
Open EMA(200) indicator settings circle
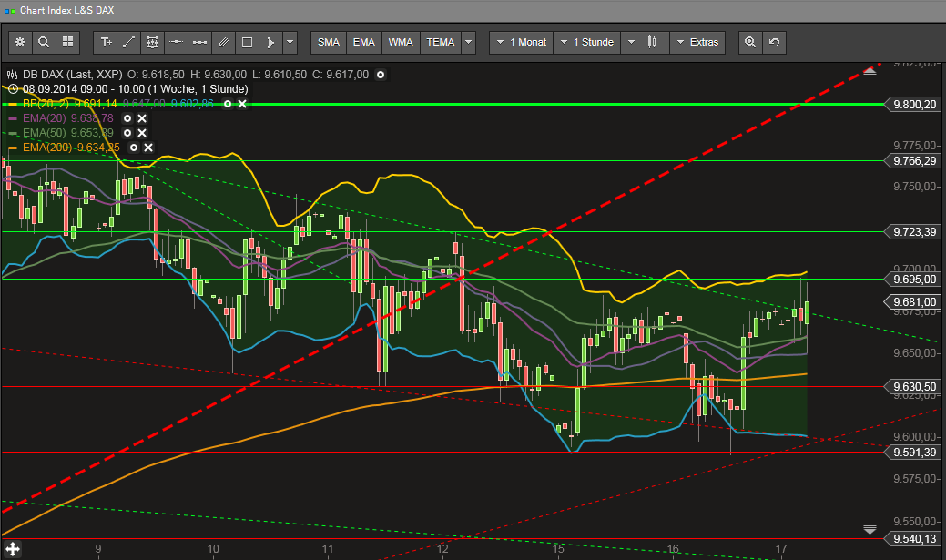click(x=134, y=147)
